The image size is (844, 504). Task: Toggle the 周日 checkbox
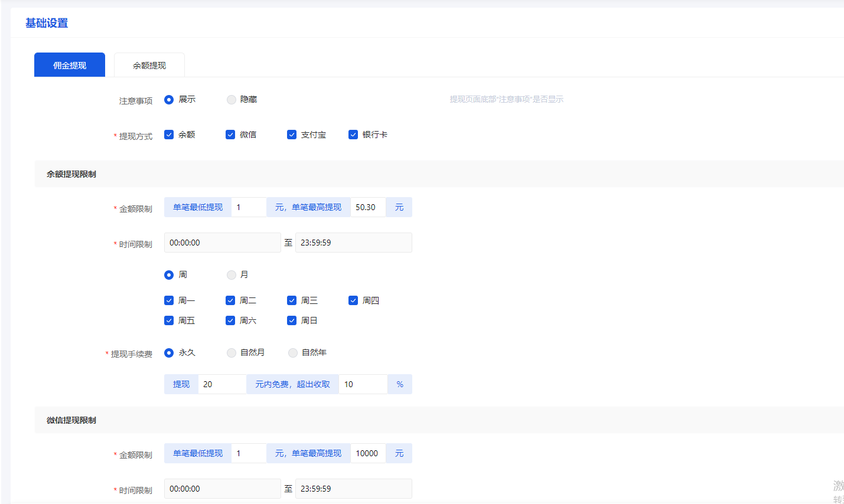tap(292, 320)
